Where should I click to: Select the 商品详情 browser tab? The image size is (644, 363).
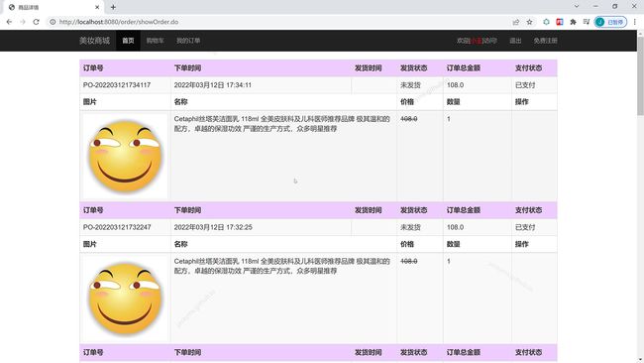pyautogui.click(x=54, y=7)
